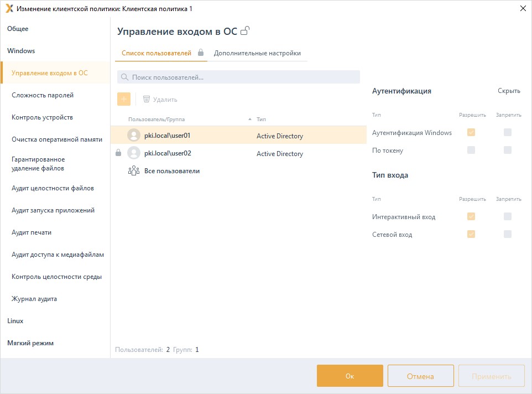
Task: Open Сложность паролей in the sidebar
Action: click(43, 95)
